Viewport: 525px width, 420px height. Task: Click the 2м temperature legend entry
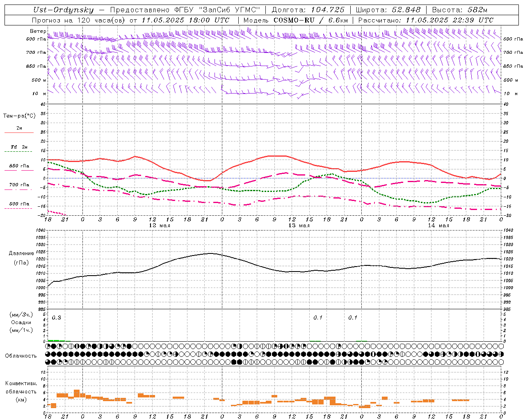click(x=19, y=128)
